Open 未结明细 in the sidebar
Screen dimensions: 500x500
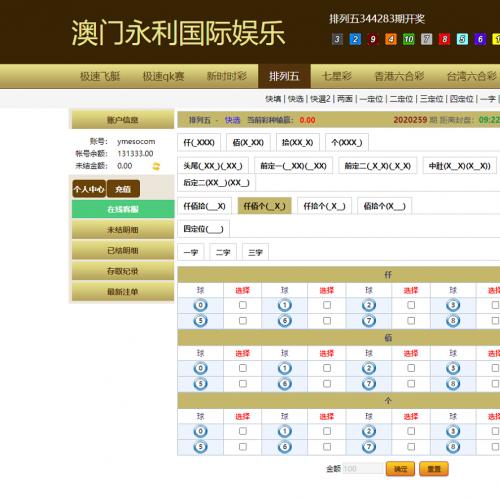123,230
